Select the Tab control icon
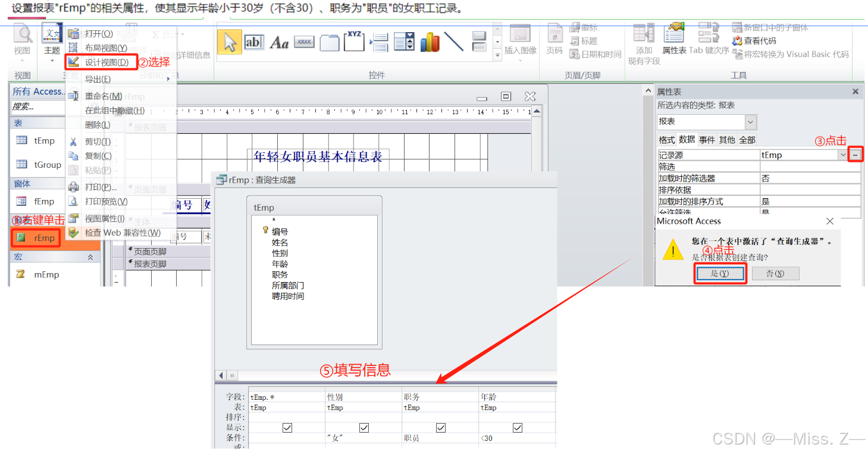The height and width of the screenshot is (454, 868). coord(330,42)
